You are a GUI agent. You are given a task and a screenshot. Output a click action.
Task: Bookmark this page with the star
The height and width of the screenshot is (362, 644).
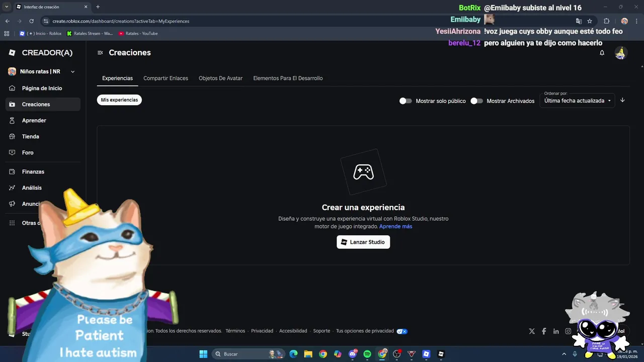click(590, 21)
